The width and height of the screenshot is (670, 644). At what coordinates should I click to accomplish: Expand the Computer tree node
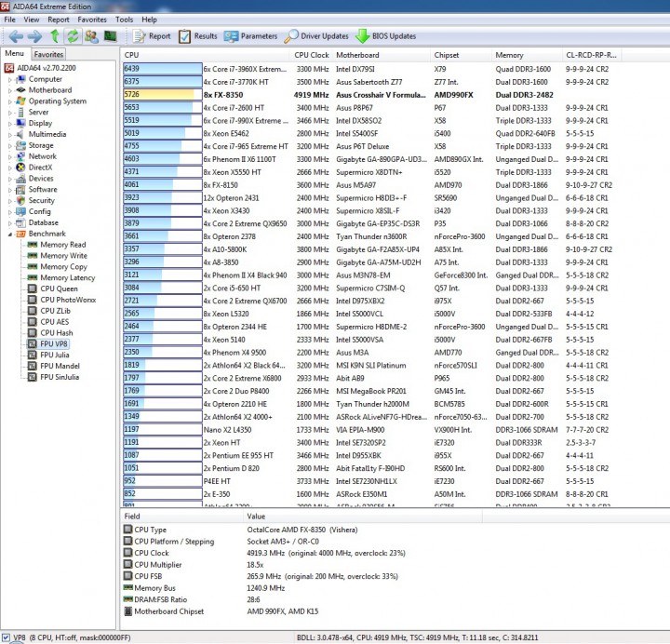pyautogui.click(x=10, y=79)
